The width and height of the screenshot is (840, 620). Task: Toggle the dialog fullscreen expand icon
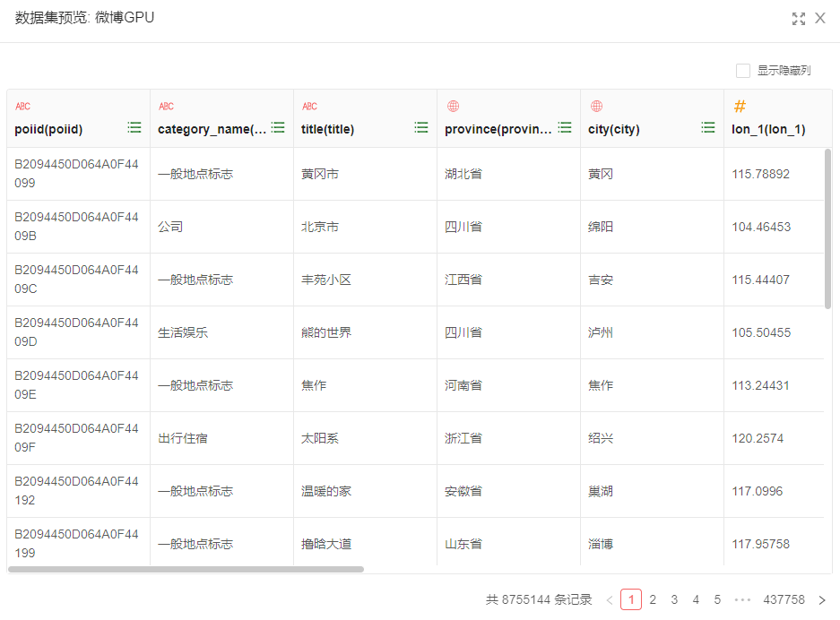(799, 19)
